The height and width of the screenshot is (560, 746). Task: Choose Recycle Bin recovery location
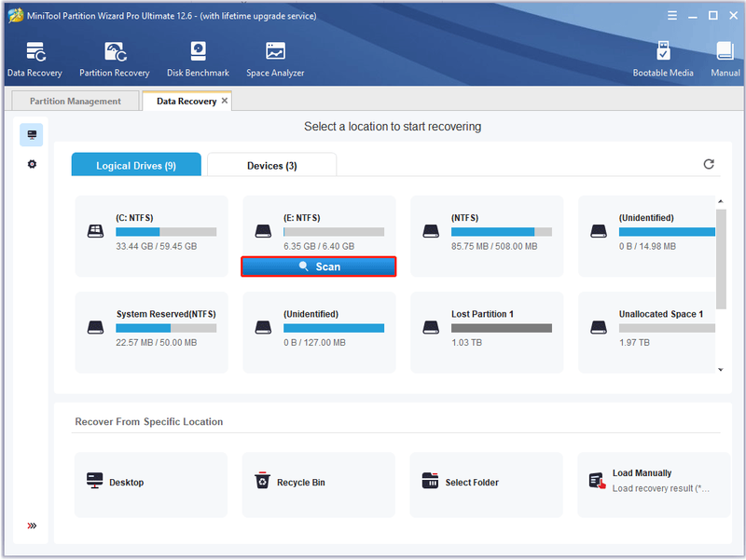(319, 485)
